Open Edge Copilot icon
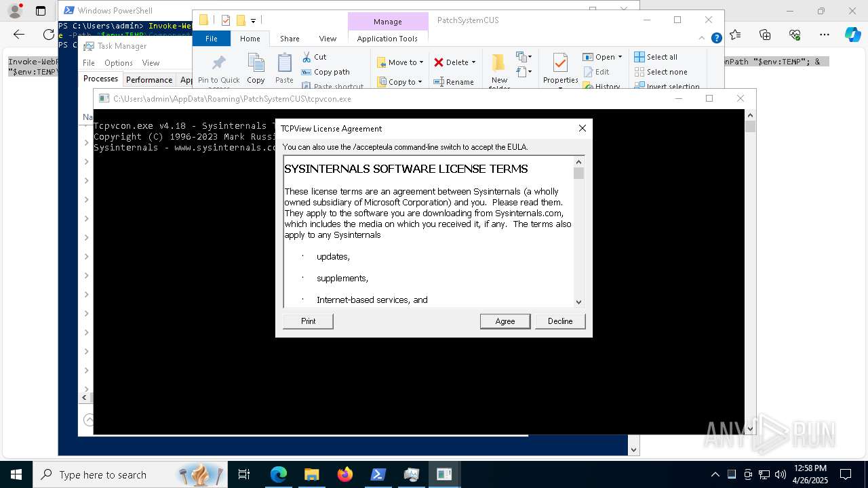Viewport: 868px width, 488px height. coord(852,35)
